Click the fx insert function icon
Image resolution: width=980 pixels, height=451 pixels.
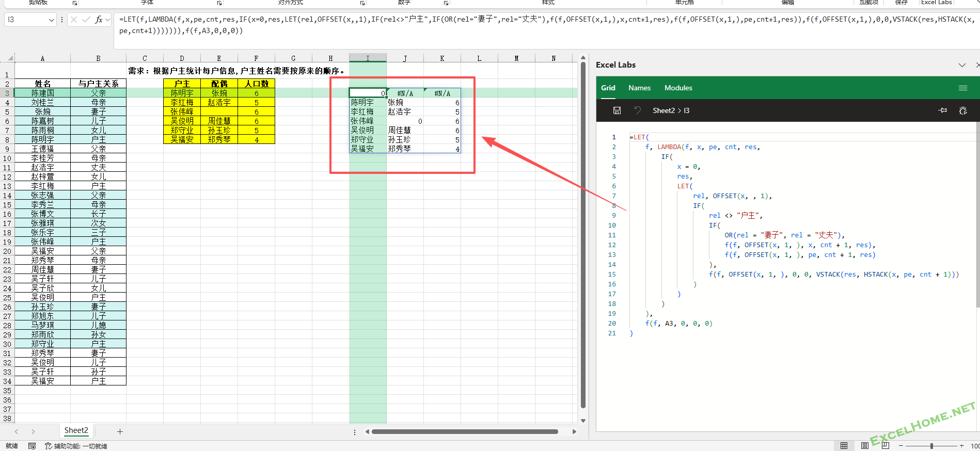pos(98,20)
